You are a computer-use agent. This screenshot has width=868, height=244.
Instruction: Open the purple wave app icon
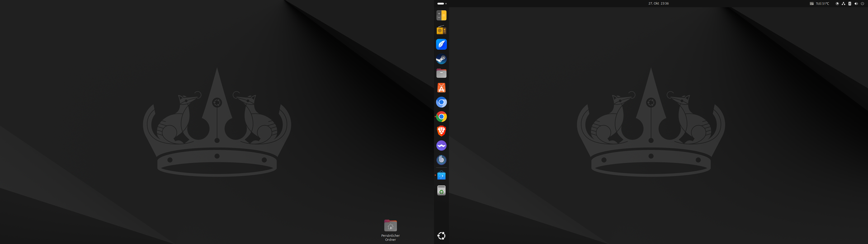coord(441,145)
